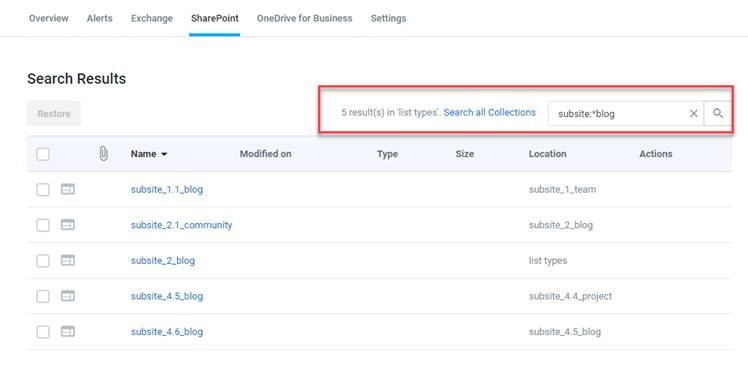Click the disabled Restore button
Viewport: 748px width, 375px height.
click(54, 114)
